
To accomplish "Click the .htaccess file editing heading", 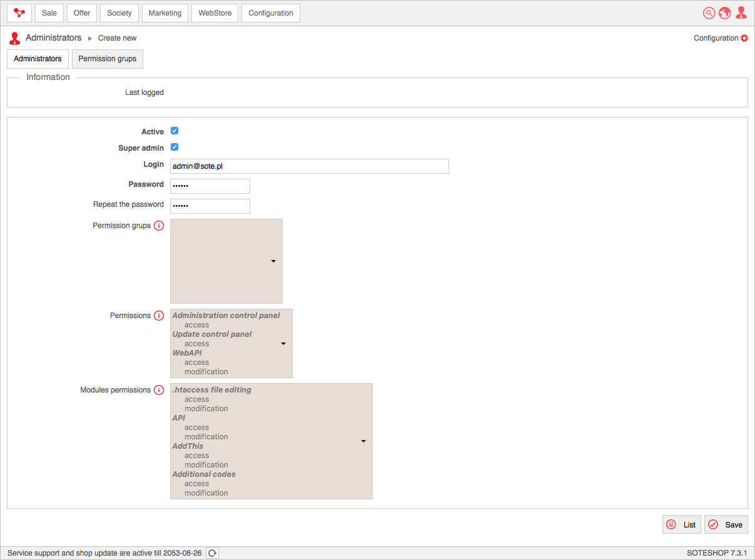I will pyautogui.click(x=211, y=390).
